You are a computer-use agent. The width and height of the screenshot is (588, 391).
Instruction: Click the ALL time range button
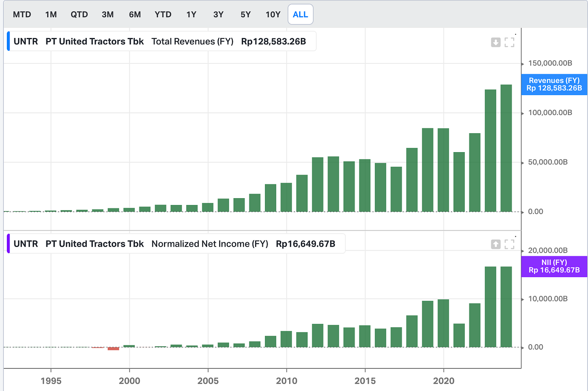tap(300, 15)
